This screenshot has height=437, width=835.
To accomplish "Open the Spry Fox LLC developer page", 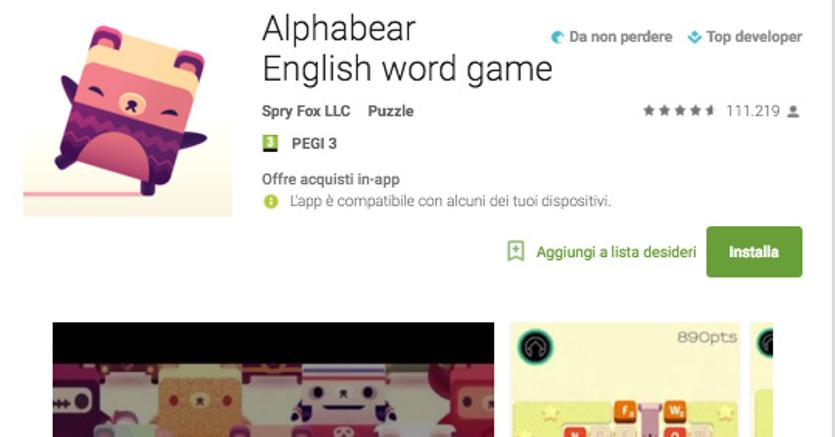I will (306, 111).
